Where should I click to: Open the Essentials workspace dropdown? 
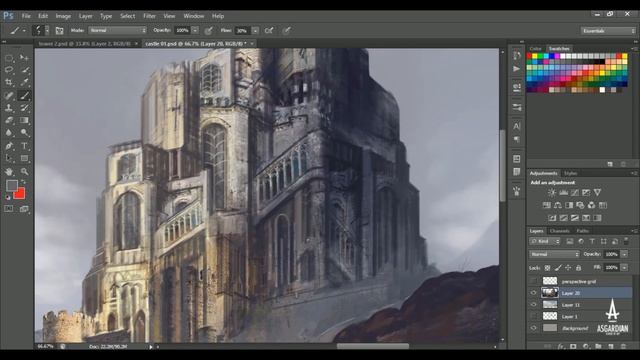coord(608,31)
